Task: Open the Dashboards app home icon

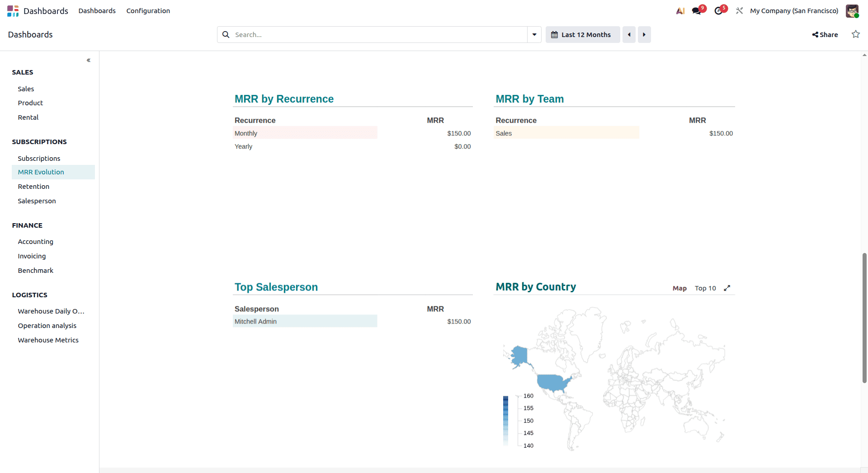Action: click(x=13, y=11)
